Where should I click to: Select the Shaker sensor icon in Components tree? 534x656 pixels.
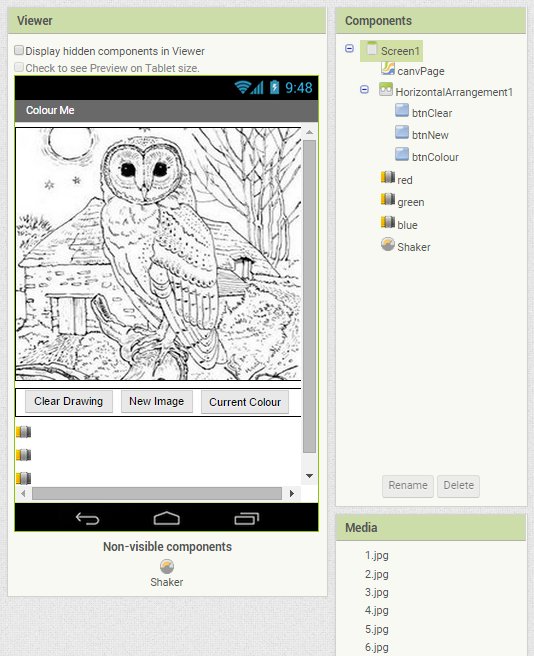click(388, 244)
